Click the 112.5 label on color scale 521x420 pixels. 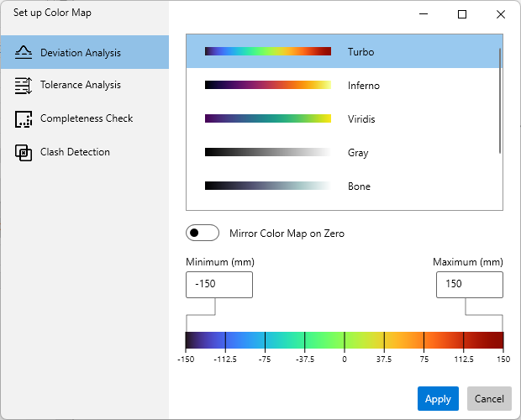tap(464, 360)
